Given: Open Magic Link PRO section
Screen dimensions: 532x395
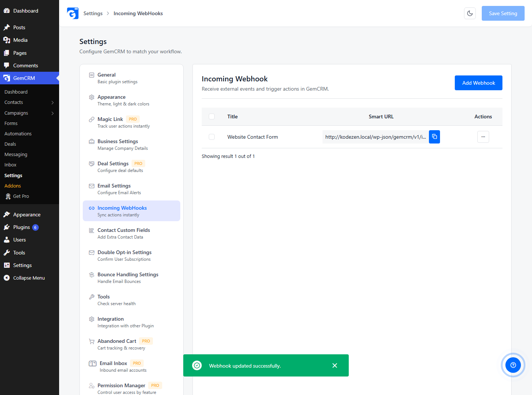Looking at the screenshot, I should (x=132, y=122).
